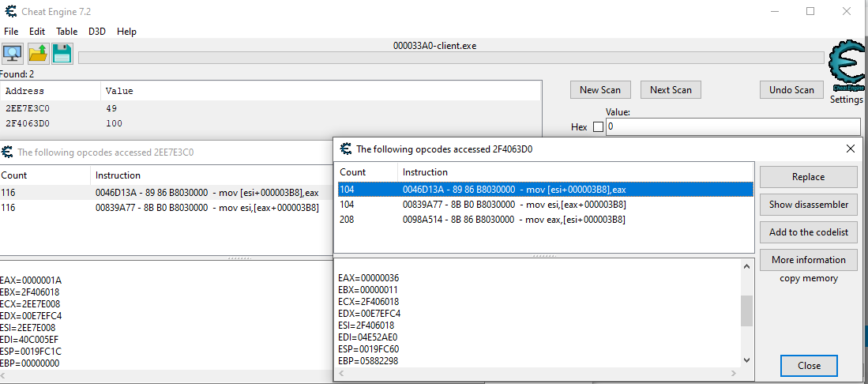Open the File menu

tap(11, 32)
